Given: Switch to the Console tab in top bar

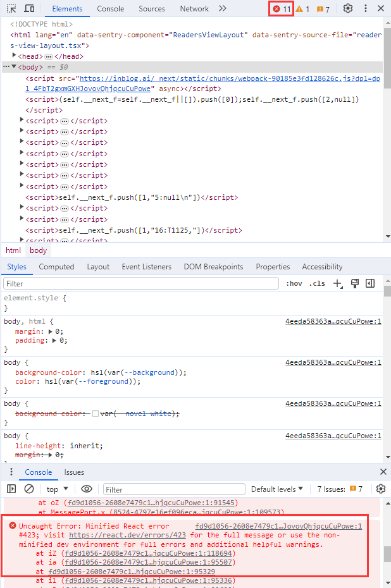Looking at the screenshot, I should [110, 9].
